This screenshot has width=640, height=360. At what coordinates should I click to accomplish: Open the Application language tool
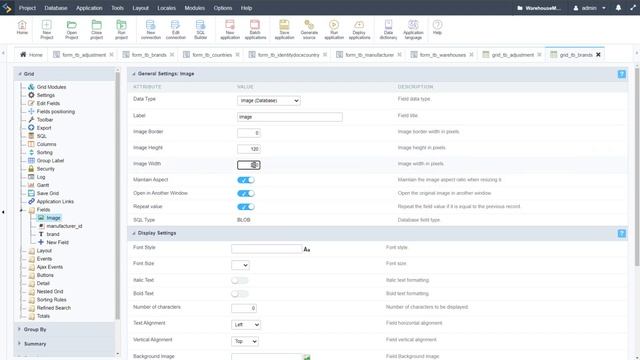point(413,30)
